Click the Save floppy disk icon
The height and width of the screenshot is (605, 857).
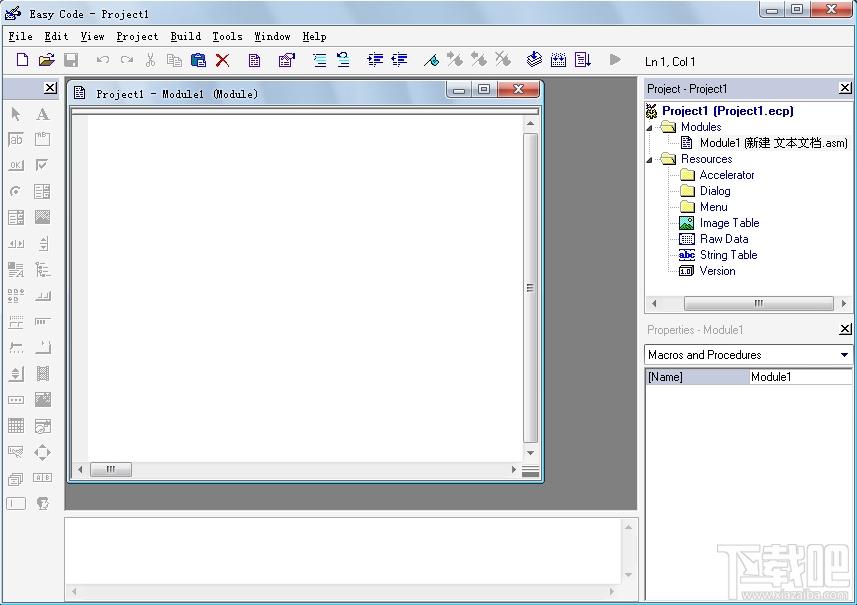[71, 60]
